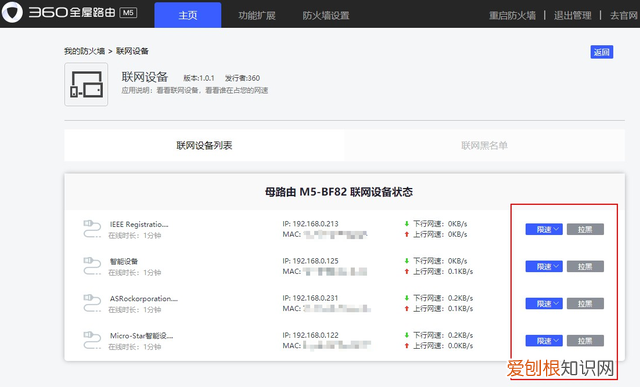Click device name 智能设备
This screenshot has height=387, width=640.
click(124, 261)
